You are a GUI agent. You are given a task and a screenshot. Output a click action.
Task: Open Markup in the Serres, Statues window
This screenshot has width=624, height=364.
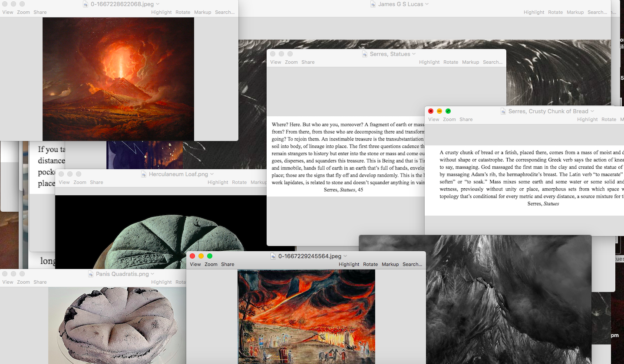coord(471,62)
